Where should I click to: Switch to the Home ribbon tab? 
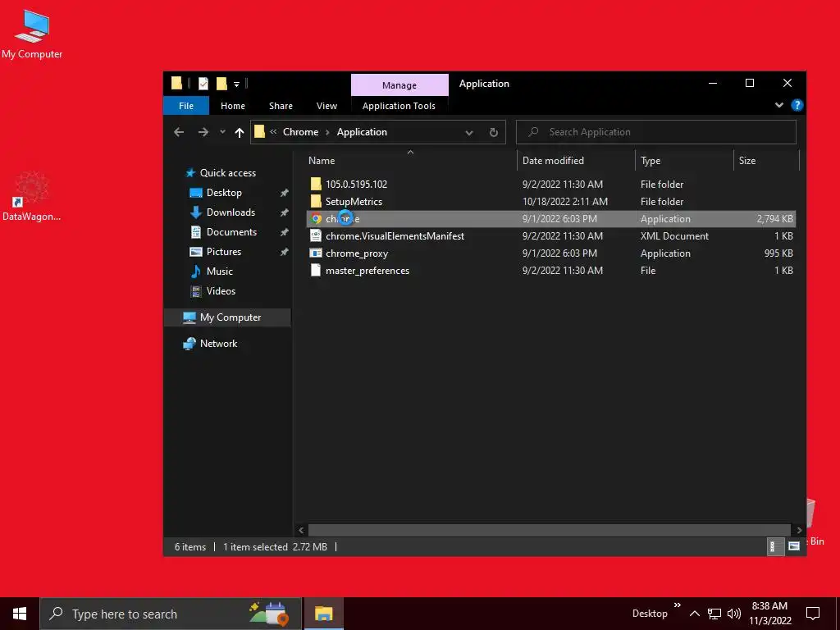click(232, 106)
